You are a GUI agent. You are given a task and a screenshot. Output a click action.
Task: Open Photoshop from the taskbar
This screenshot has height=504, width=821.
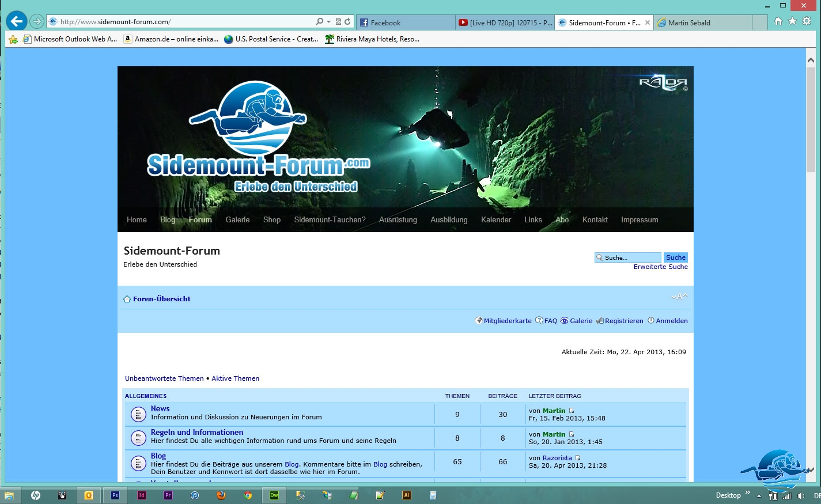115,495
